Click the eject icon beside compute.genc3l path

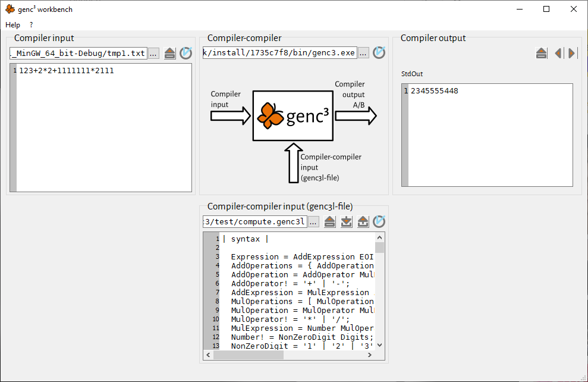tap(331, 222)
